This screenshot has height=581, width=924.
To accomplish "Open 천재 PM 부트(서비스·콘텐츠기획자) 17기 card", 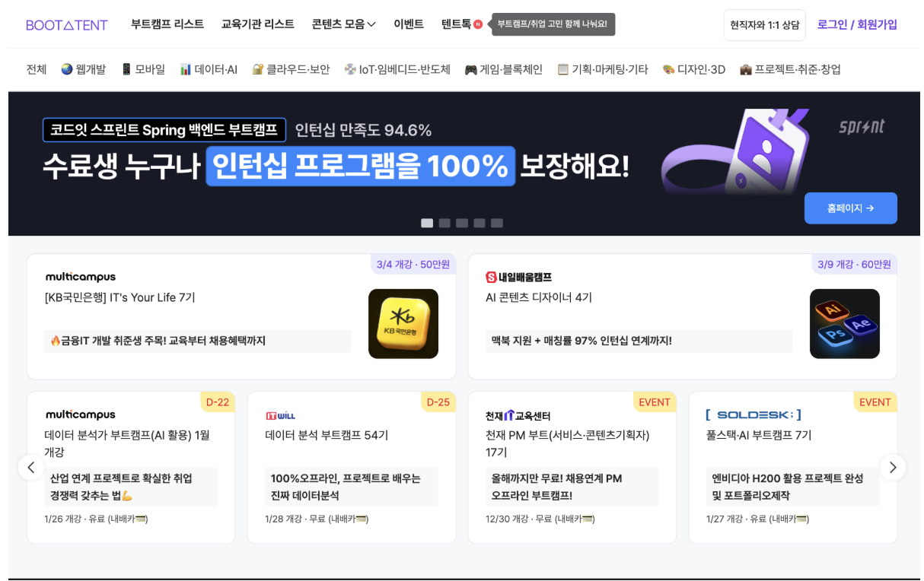I will 568,443.
